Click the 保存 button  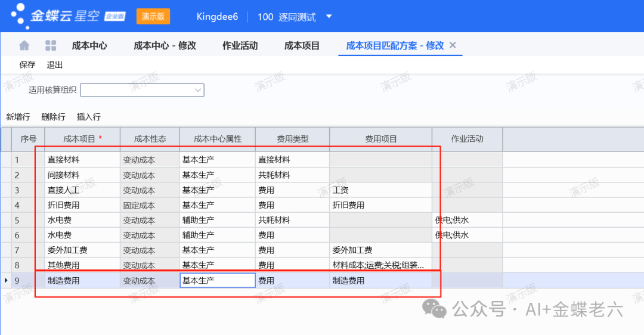tap(27, 65)
